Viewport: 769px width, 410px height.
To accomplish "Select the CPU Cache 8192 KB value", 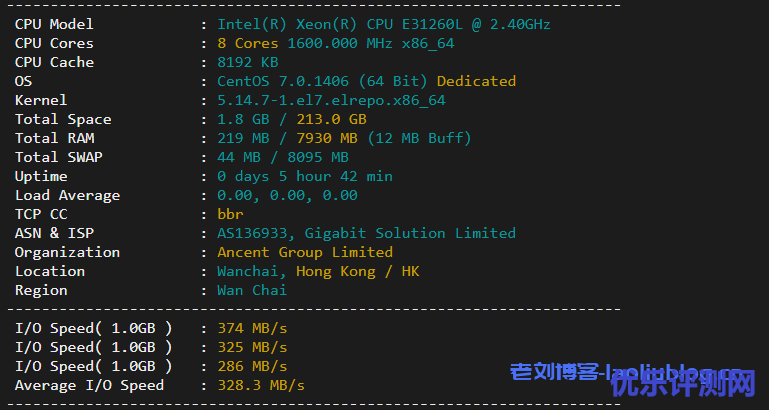I will coord(247,62).
